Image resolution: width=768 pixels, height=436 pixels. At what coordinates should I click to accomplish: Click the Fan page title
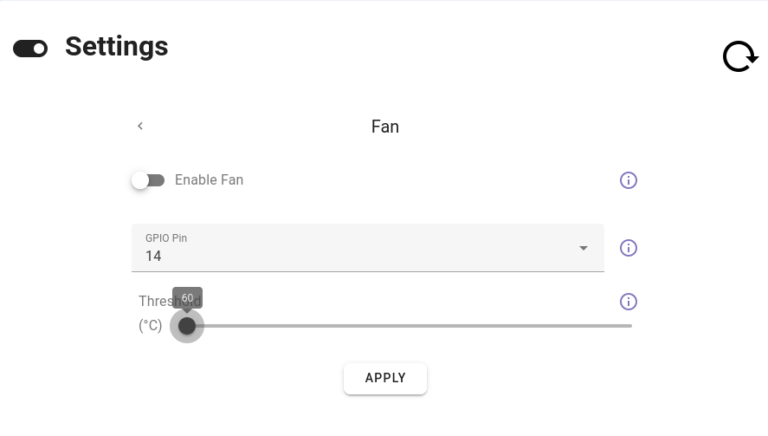(x=385, y=127)
